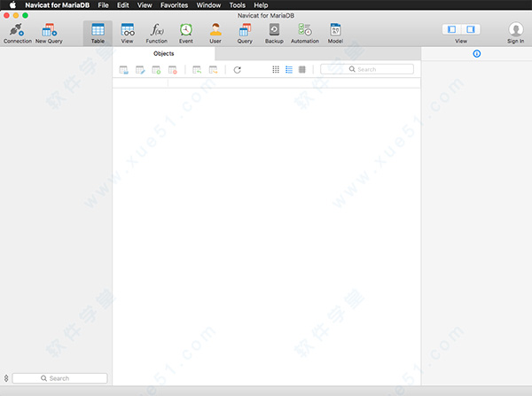Click the Design Table pencil icon
This screenshot has height=396, width=532.
140,70
